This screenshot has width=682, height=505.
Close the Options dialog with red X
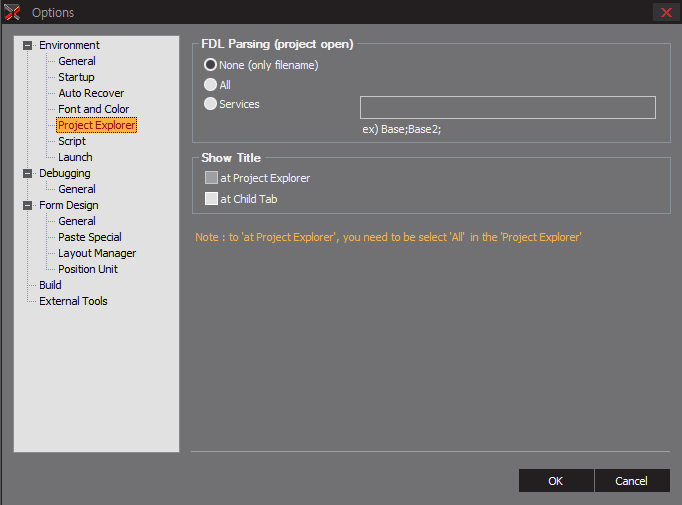point(666,12)
